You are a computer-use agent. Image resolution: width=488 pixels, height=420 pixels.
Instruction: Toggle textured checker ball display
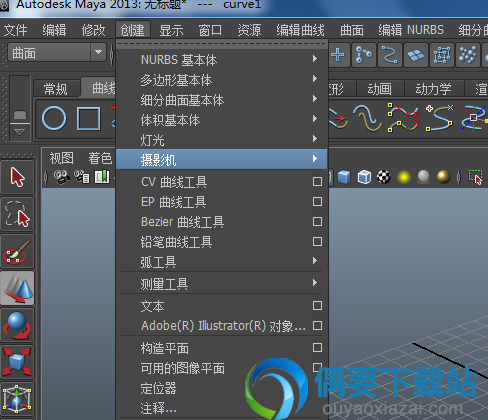pyautogui.click(x=384, y=177)
